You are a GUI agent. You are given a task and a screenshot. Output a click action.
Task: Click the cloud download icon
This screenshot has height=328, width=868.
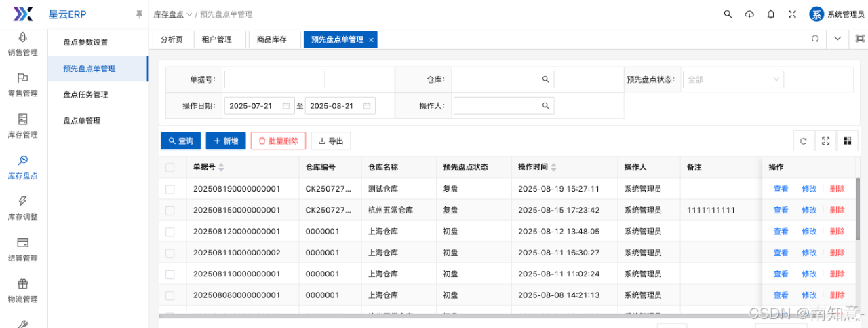point(749,14)
